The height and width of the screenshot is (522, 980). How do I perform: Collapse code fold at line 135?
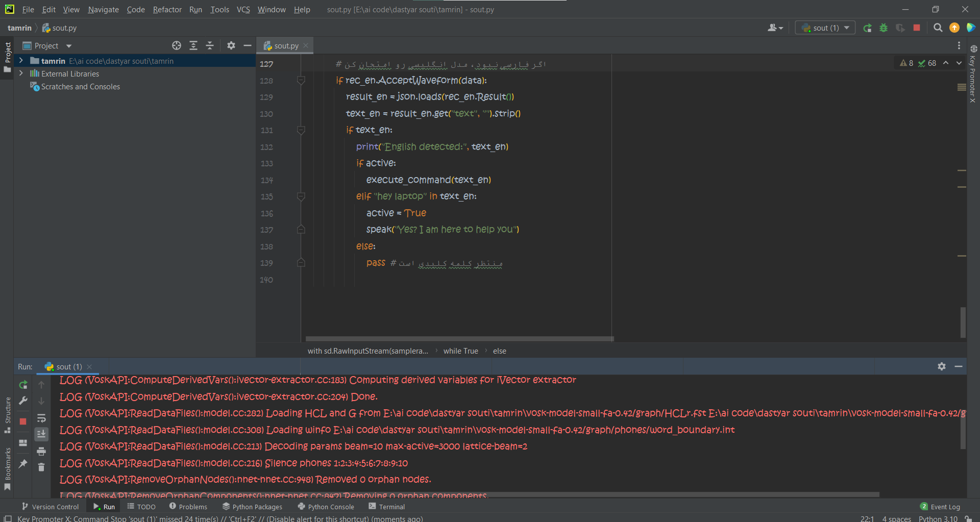[x=301, y=196]
